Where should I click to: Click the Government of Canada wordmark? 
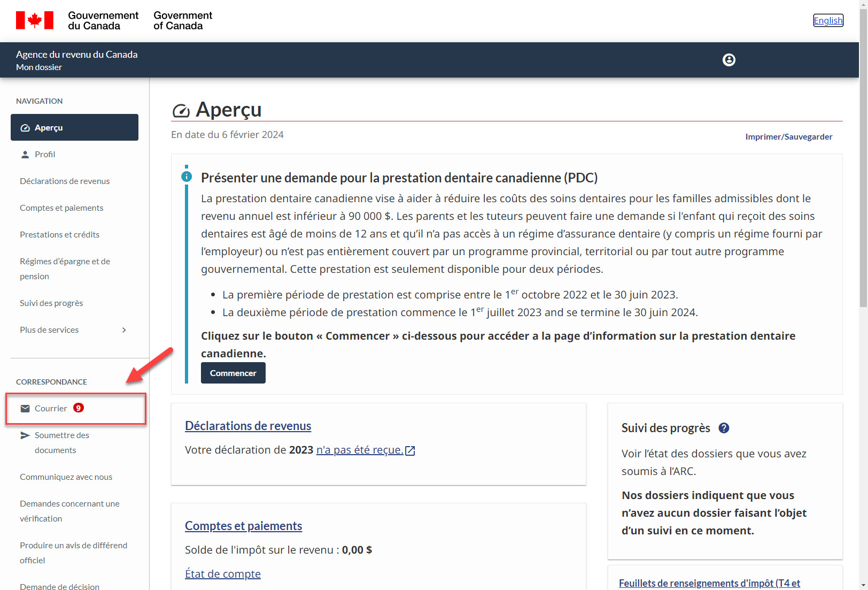183,20
